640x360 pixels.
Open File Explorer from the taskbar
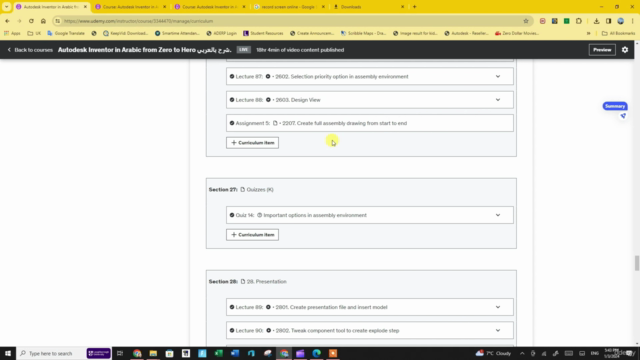tap(153, 353)
